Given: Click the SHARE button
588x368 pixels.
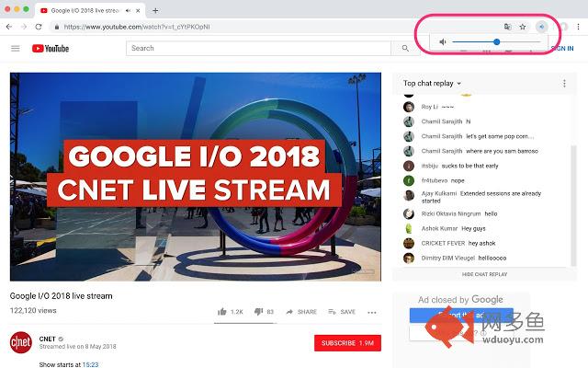Looking at the screenshot, I should coord(301,312).
